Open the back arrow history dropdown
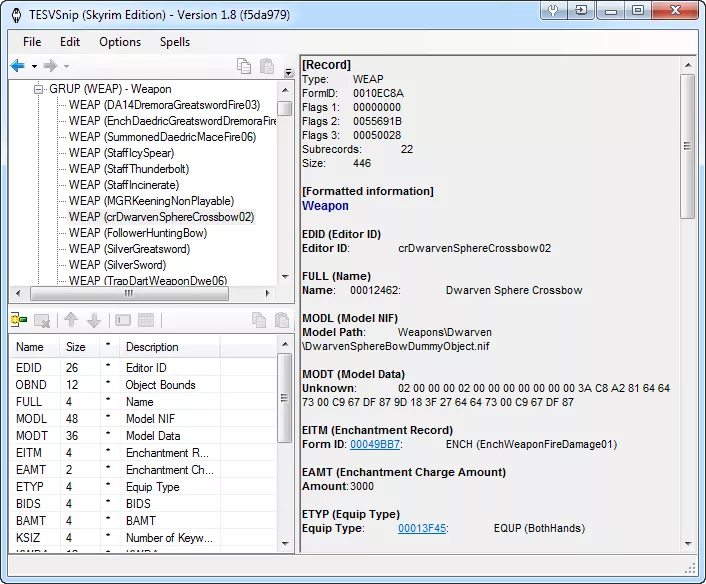The image size is (706, 584). 34,67
